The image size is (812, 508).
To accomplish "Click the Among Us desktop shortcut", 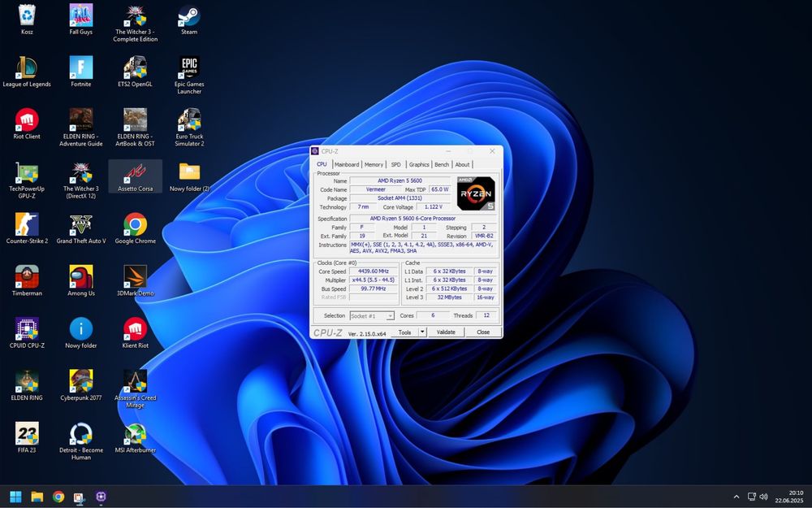I will pos(80,281).
